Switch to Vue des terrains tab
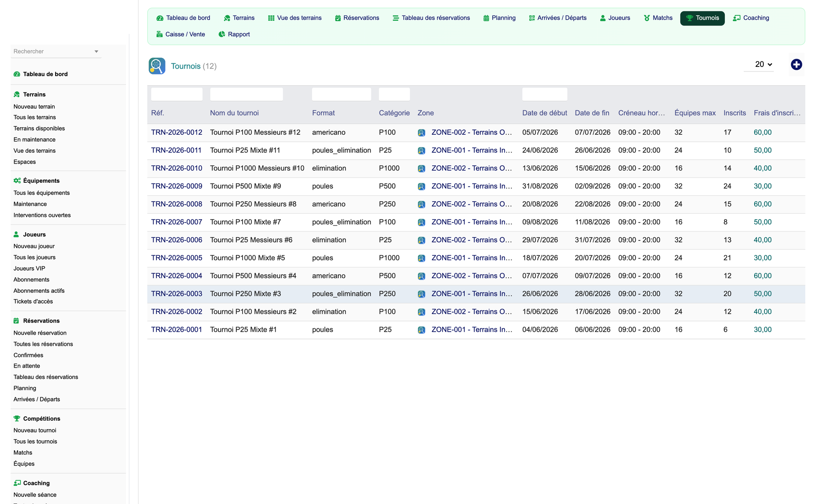 (295, 18)
